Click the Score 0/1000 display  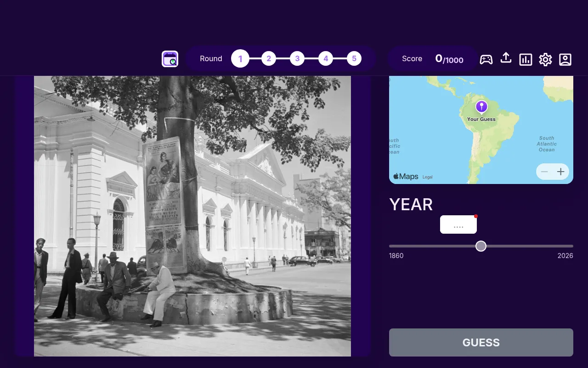(x=433, y=59)
